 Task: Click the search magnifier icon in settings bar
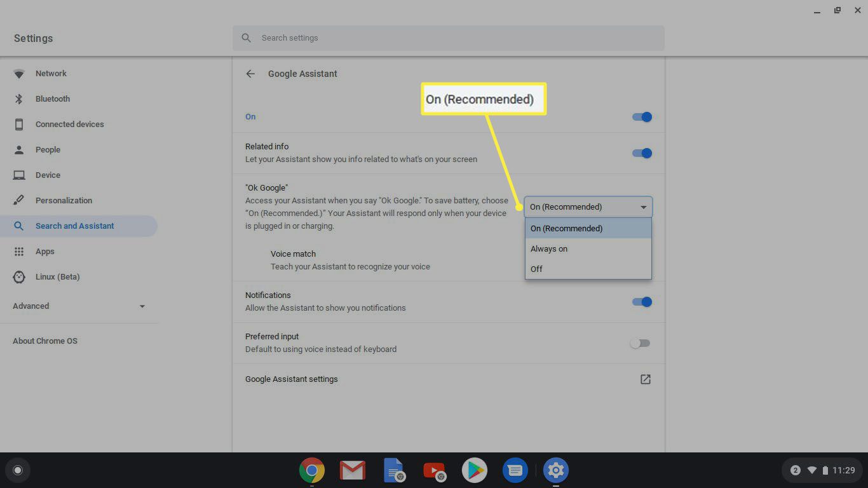[x=247, y=38]
